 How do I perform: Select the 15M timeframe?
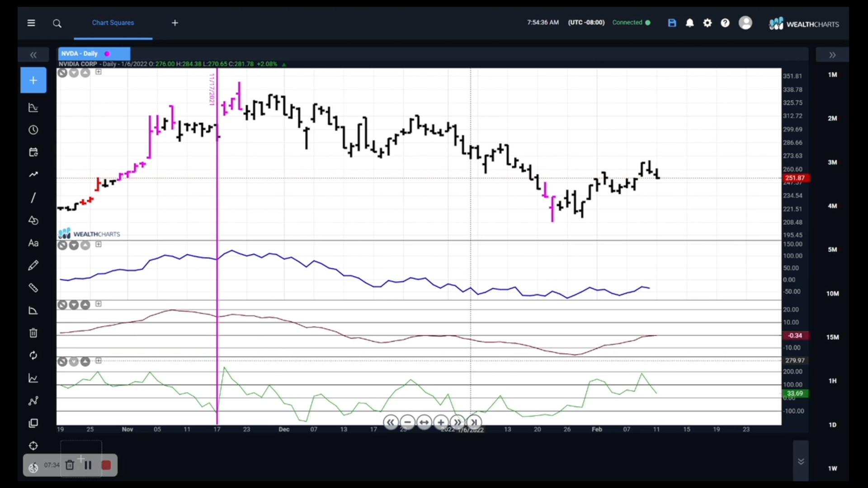(832, 337)
